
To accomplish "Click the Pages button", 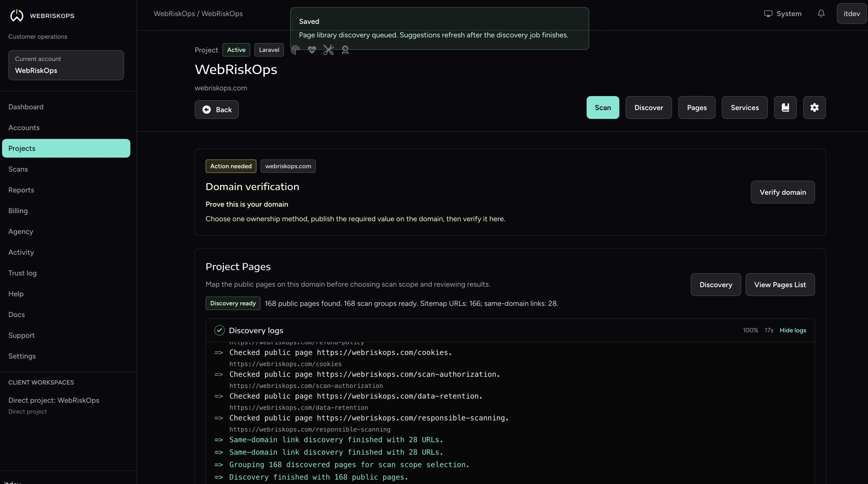I will pos(696,107).
